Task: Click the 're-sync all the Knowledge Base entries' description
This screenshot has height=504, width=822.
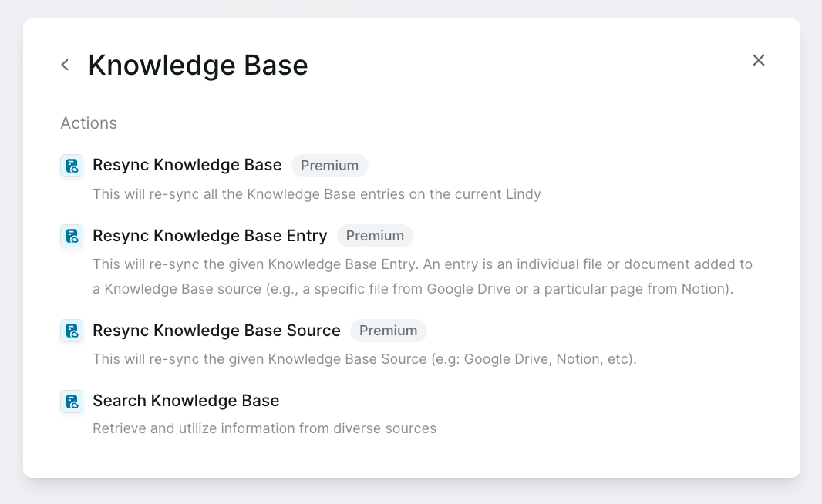Action: click(316, 194)
